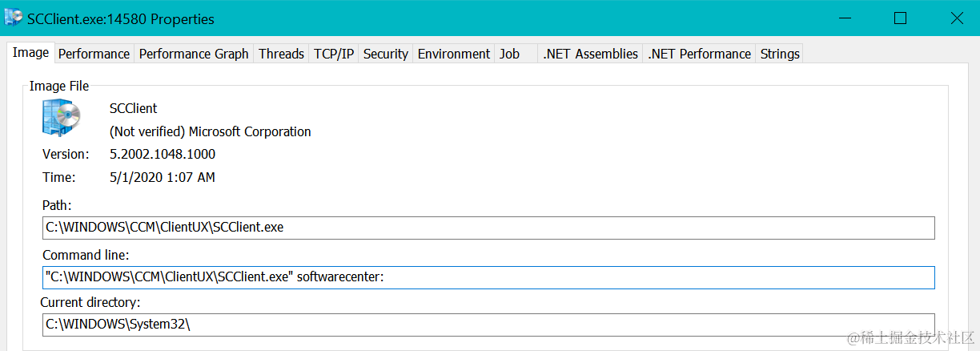Maximize the Properties window
Viewport: 980px width, 351px height.
click(900, 18)
